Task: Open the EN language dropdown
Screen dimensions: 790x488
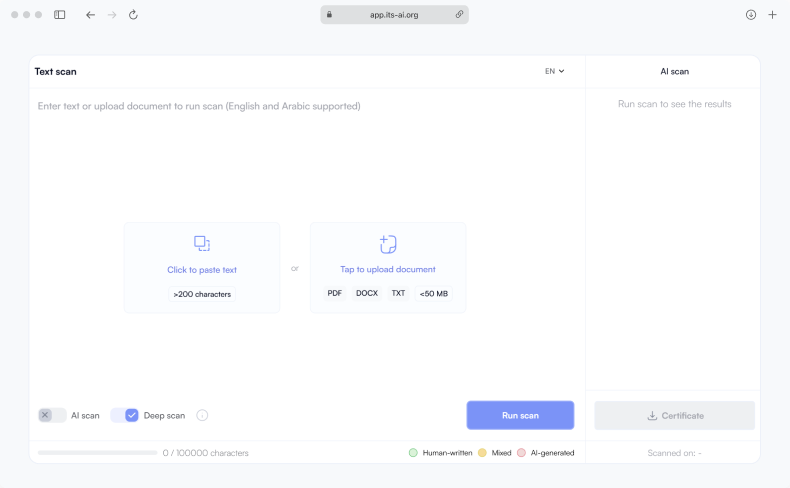Action: pyautogui.click(x=554, y=71)
